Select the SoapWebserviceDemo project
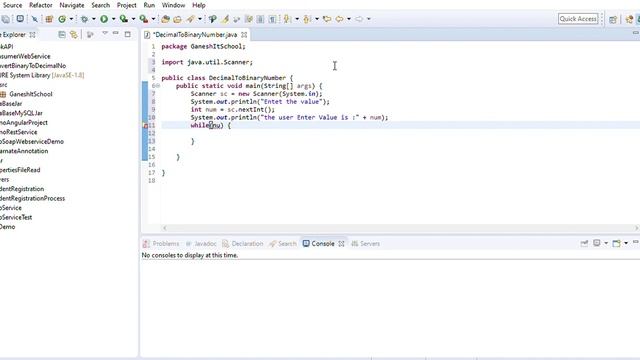This screenshot has width=640, height=360. [32, 142]
